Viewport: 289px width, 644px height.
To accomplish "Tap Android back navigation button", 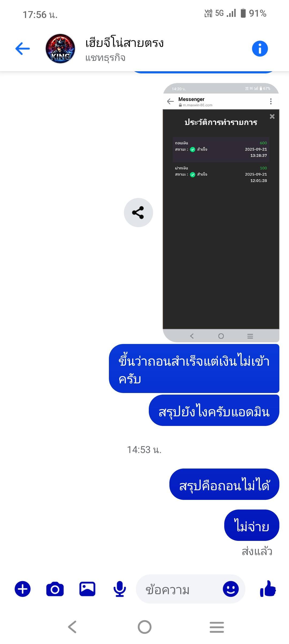I will pyautogui.click(x=72, y=627).
